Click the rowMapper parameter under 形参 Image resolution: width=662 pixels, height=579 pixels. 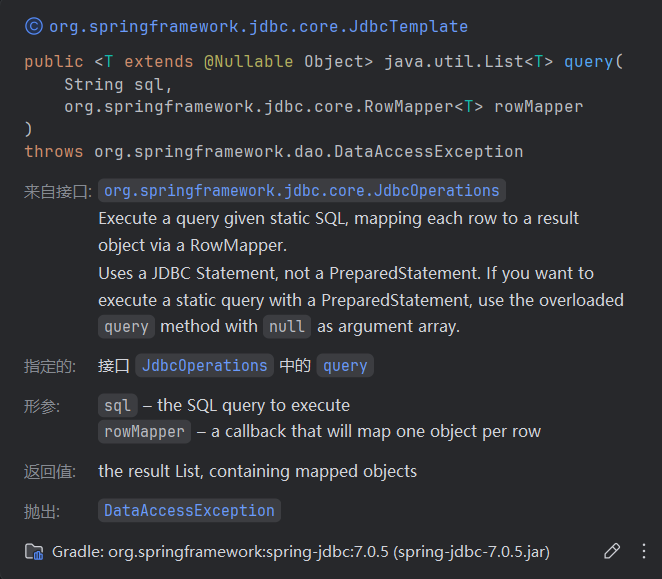pyautogui.click(x=144, y=432)
